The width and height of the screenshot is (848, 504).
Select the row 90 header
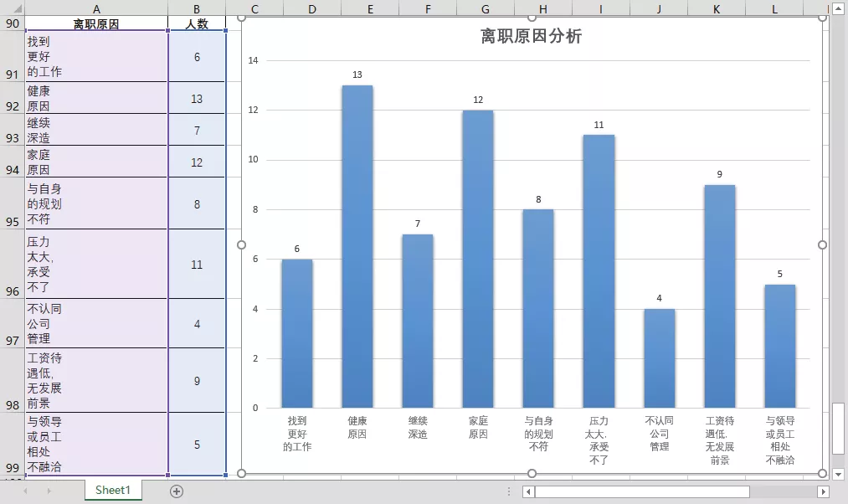[12, 23]
